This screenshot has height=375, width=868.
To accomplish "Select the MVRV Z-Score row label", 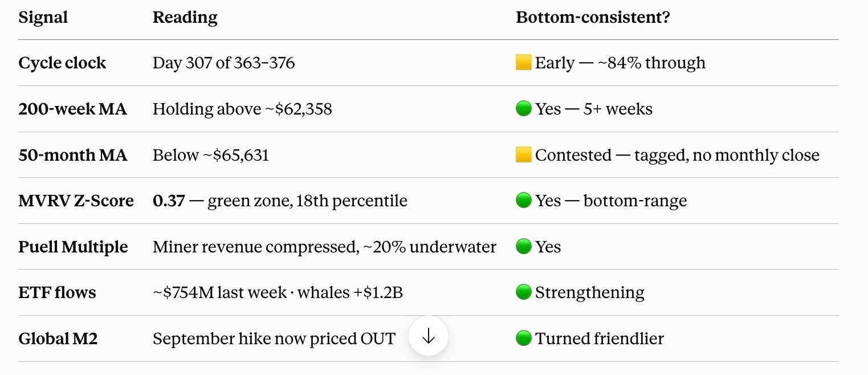I will [x=76, y=201].
